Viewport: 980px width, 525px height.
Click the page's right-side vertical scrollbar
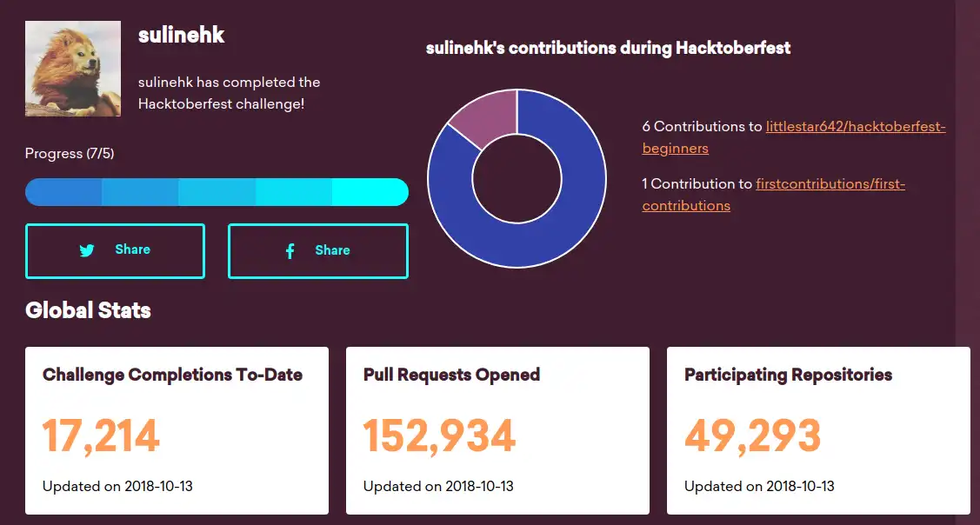click(967, 261)
